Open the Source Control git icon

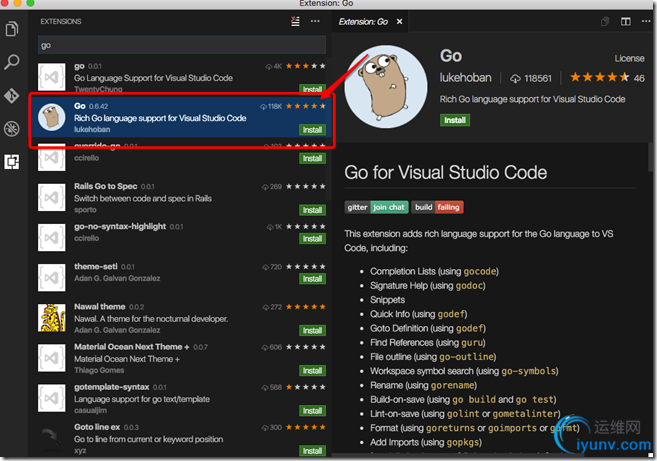click(x=12, y=96)
